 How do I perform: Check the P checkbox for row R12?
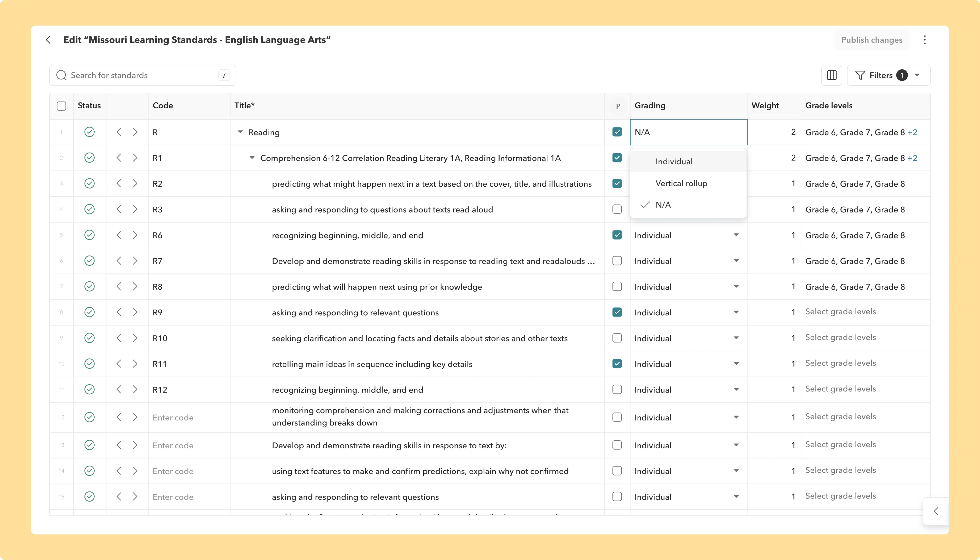tap(617, 390)
